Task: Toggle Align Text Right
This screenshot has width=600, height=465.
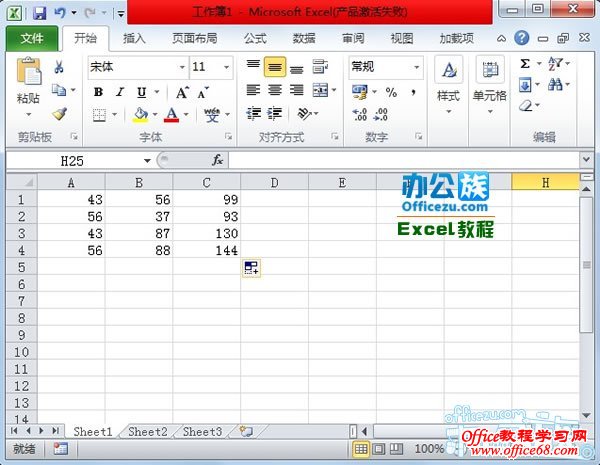Action: pyautogui.click(x=296, y=90)
